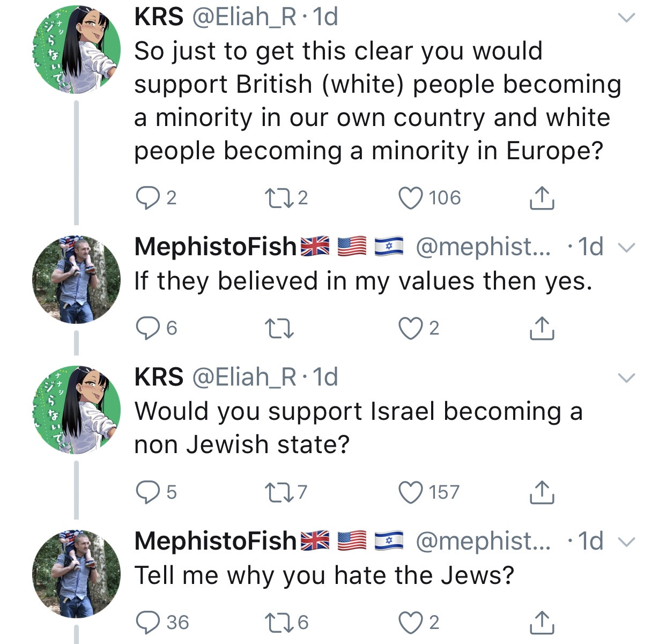Open dropdown chevron on 'If they believed' tweet
666x644 pixels.
pyautogui.click(x=626, y=248)
